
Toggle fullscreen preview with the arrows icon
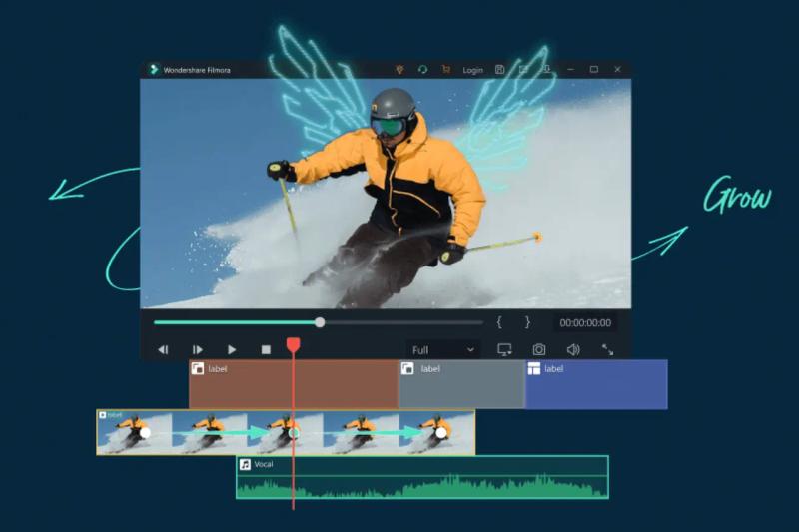click(x=607, y=349)
